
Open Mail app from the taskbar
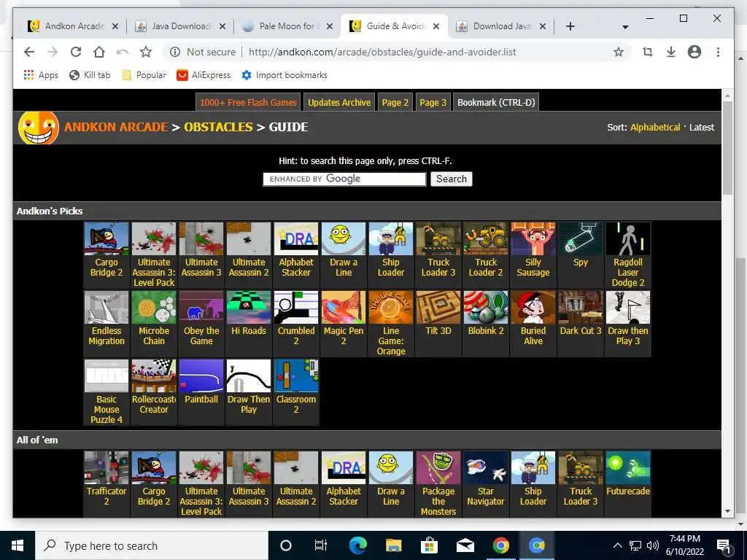(465, 545)
